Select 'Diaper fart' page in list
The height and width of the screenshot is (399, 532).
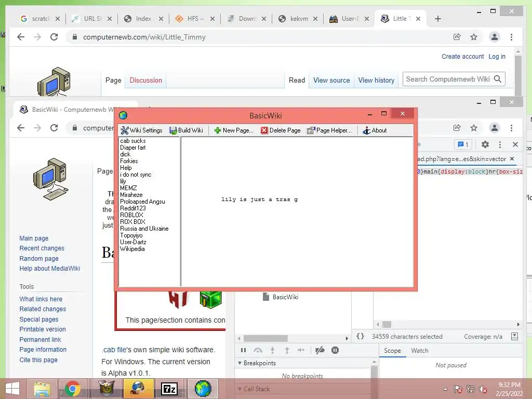[x=132, y=148]
